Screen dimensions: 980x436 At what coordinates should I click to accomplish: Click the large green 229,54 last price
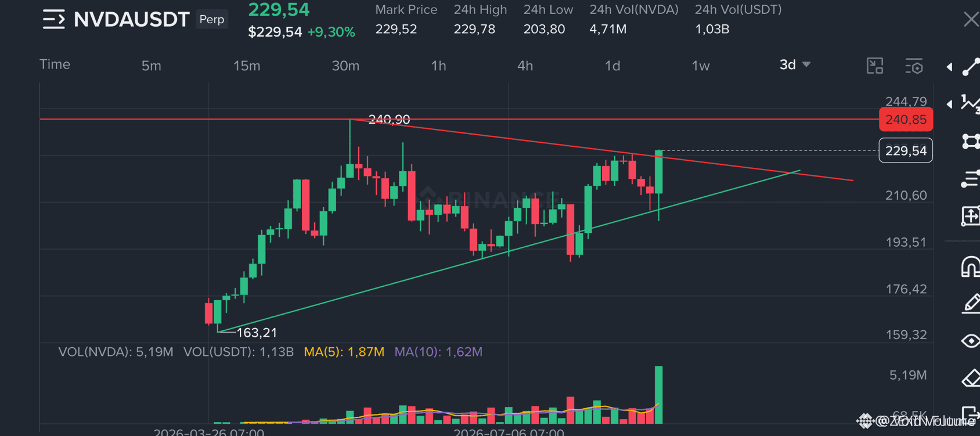pos(279,10)
